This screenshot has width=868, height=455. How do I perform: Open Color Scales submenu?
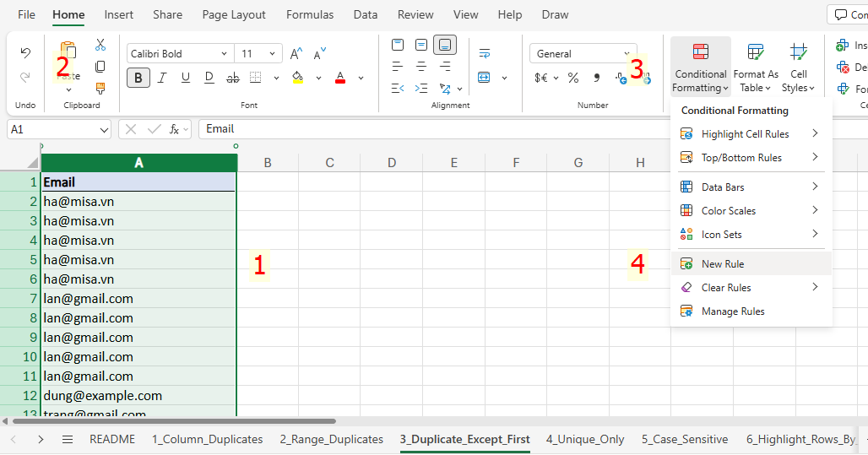751,211
